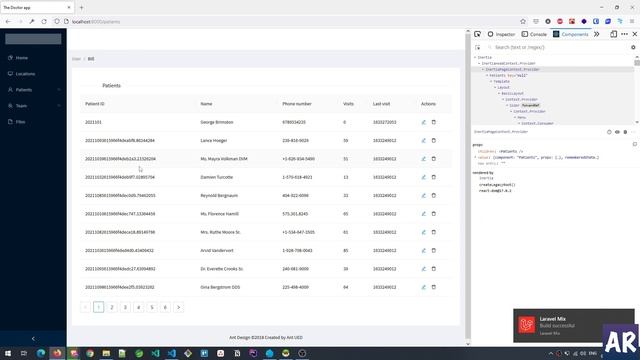The image size is (640, 360).
Task: Collapse the Layout tree node
Action: click(x=495, y=87)
